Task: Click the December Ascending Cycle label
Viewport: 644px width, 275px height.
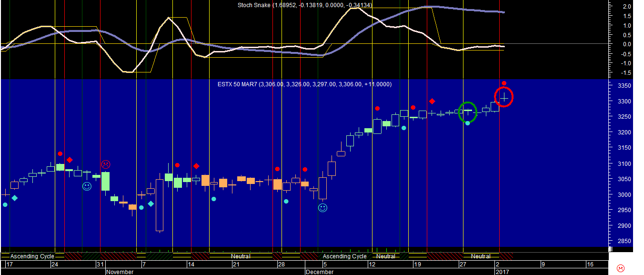Action: (345, 256)
